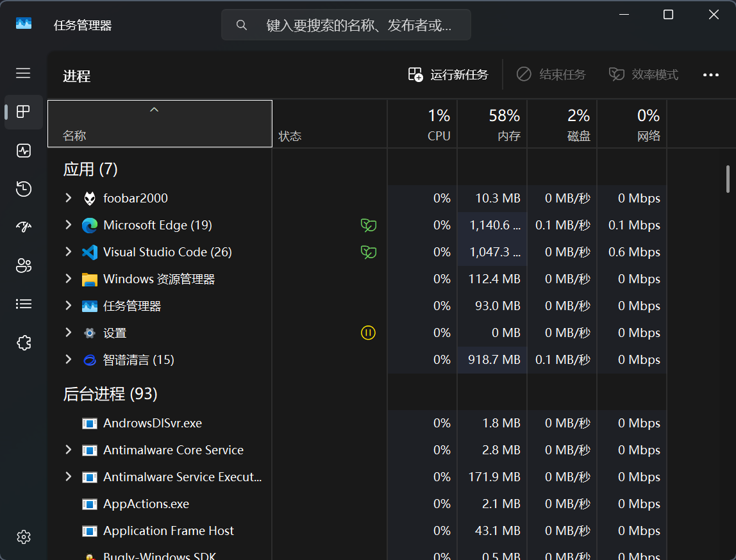736x560 pixels.
Task: Sort processes by the CPU column
Action: pyautogui.click(x=422, y=124)
